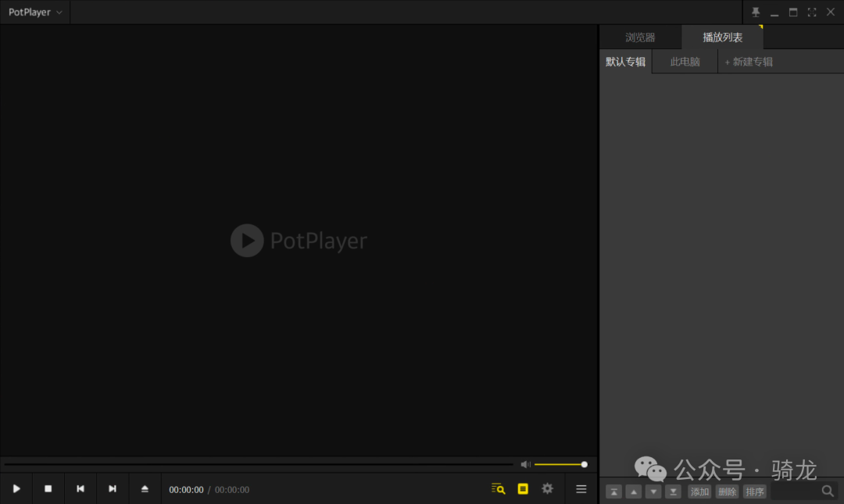Open the playback search/browse tool

[x=498, y=488]
